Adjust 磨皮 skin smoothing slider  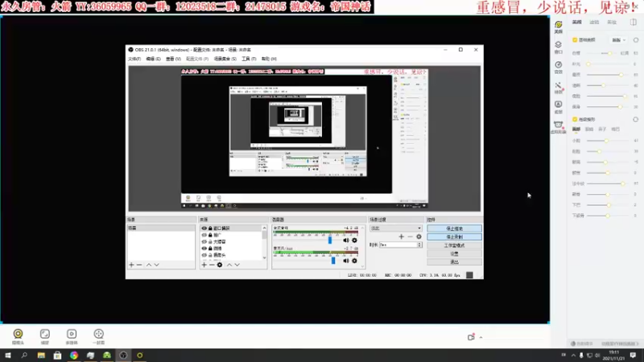point(606,75)
